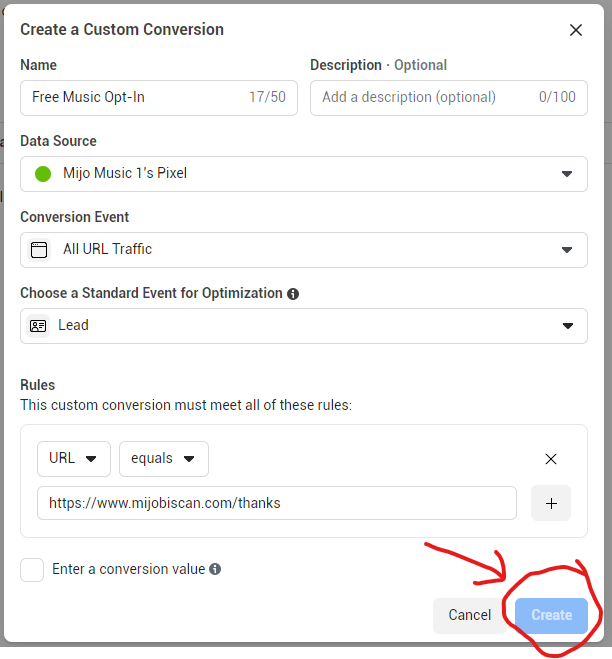Close the Create a Custom Conversion dialog
The image size is (612, 659).
[575, 30]
